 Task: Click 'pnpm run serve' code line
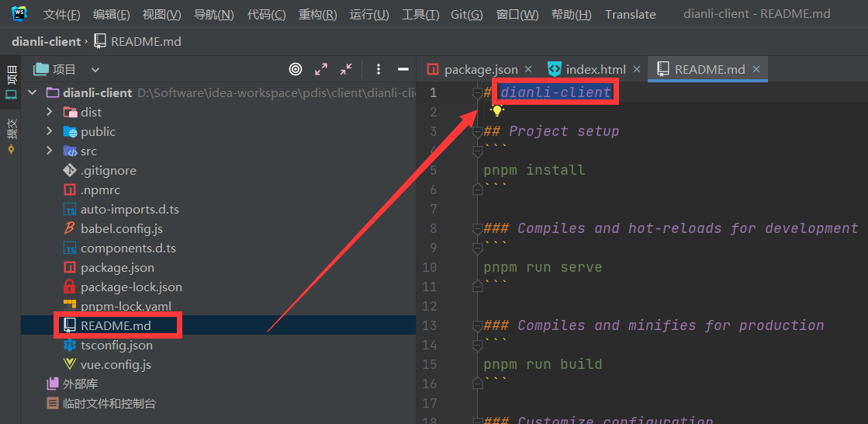coord(542,267)
